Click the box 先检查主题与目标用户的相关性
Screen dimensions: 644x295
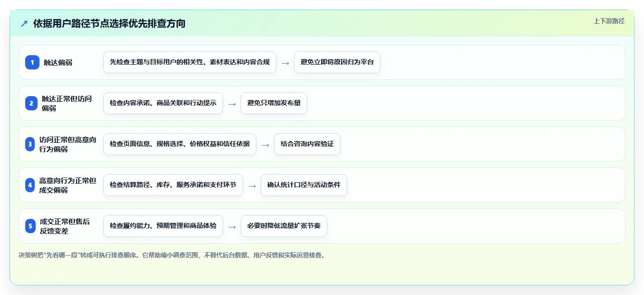tap(190, 62)
